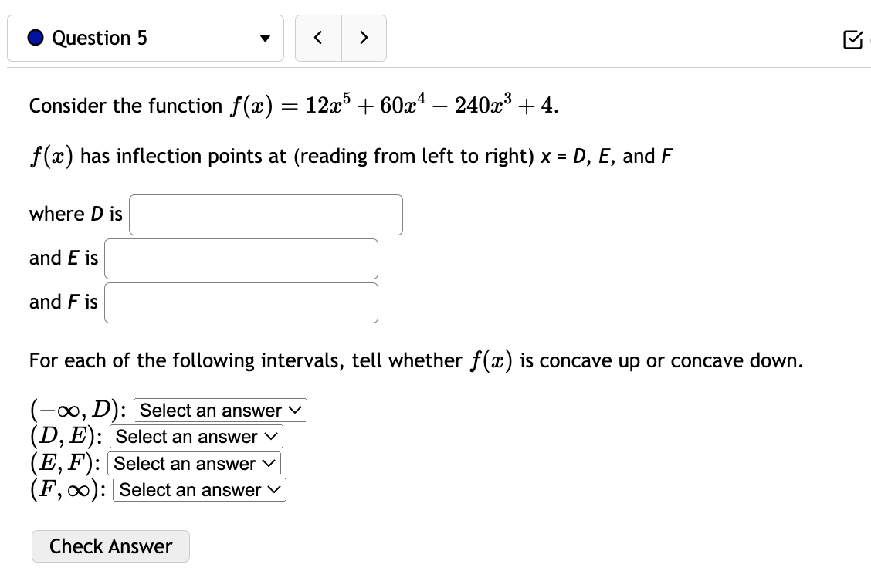The width and height of the screenshot is (871, 588).
Task: Open the answer dropdown for interval (F, ∞)
Action: (198, 489)
